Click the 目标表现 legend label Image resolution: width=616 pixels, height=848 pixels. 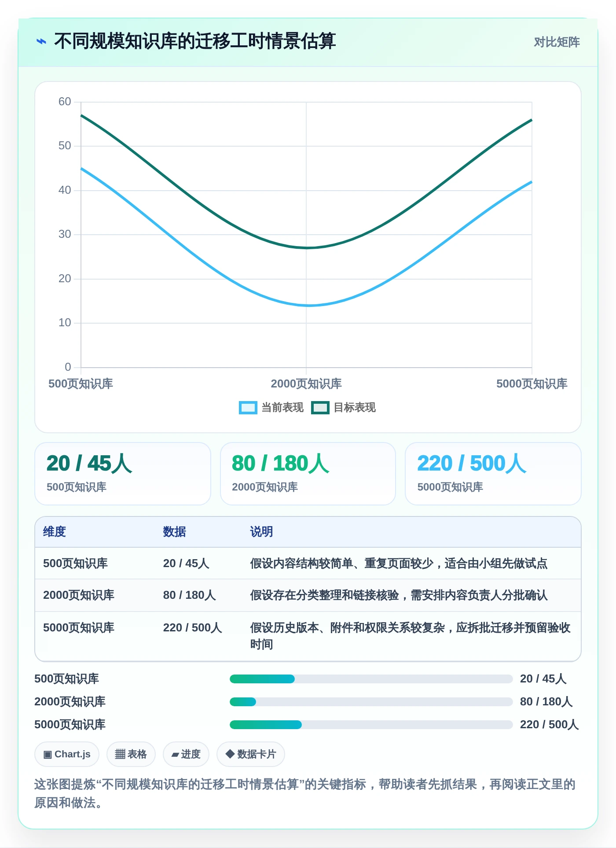(x=355, y=408)
